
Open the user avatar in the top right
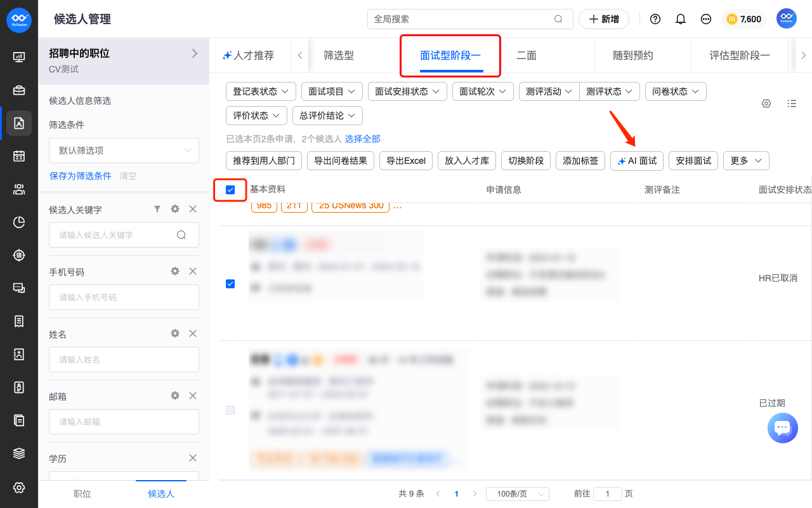click(x=787, y=19)
